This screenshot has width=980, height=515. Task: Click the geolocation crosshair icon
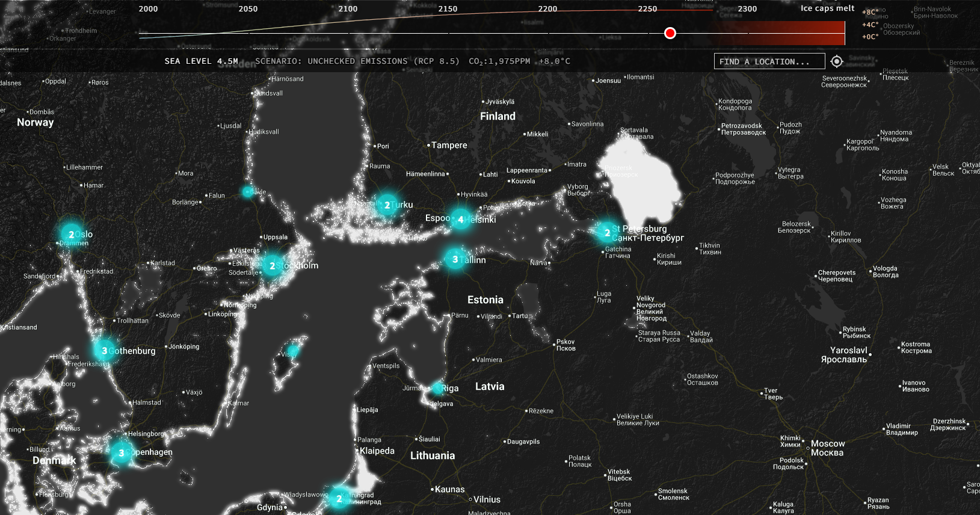836,61
